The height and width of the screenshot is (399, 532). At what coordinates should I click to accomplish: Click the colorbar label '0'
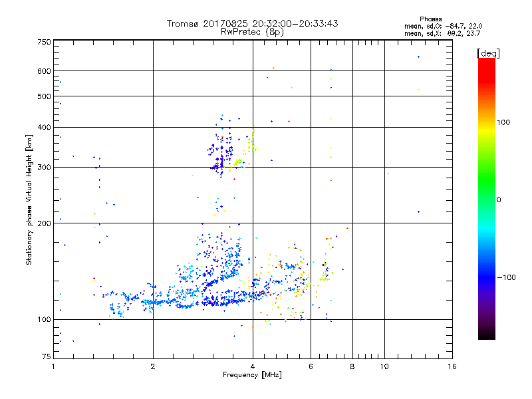point(499,200)
